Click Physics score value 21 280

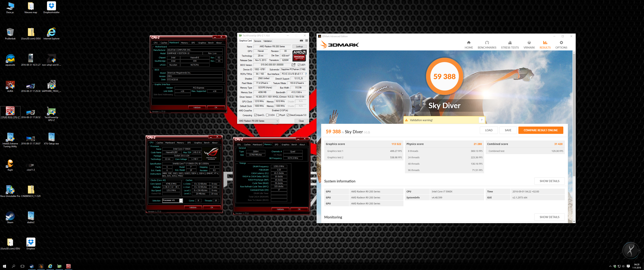tap(478, 144)
